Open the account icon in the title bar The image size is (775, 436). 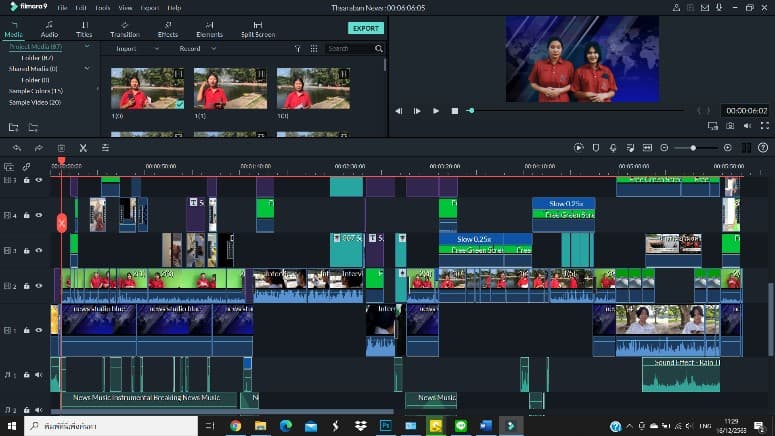(676, 8)
